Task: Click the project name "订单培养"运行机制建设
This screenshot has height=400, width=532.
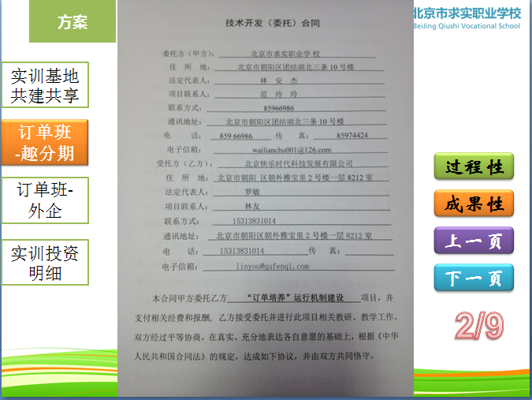Action: point(295,297)
